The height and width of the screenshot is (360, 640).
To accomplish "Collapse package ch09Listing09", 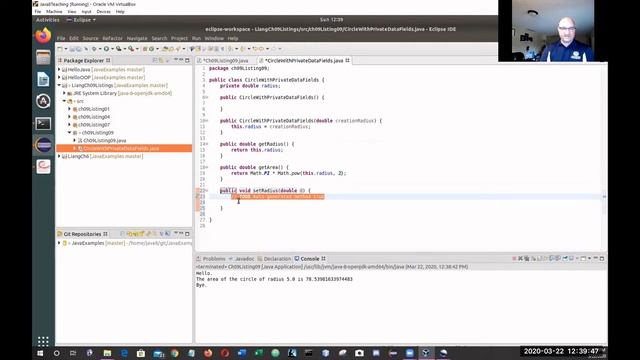I will click(70, 133).
